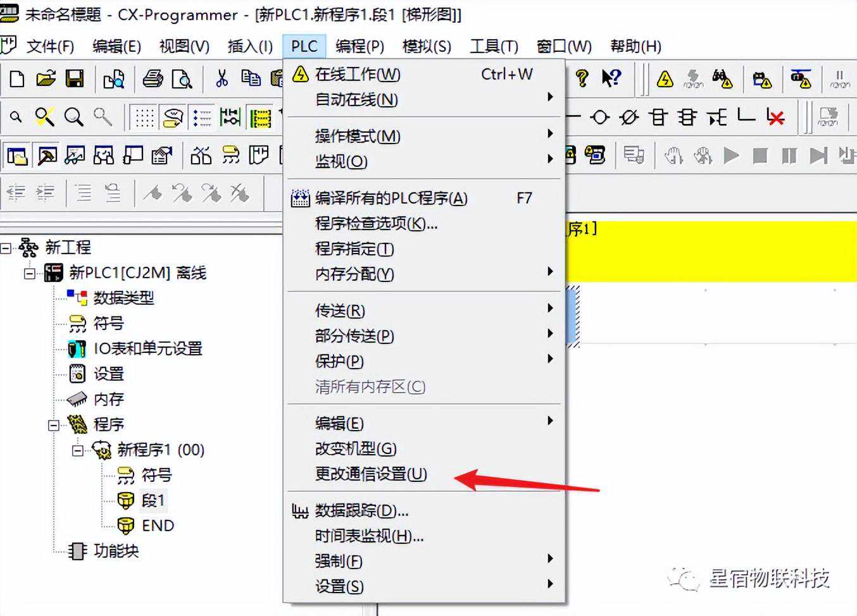Image resolution: width=857 pixels, height=616 pixels.
Task: Click the simulation Play triangle icon
Action: pos(731,156)
